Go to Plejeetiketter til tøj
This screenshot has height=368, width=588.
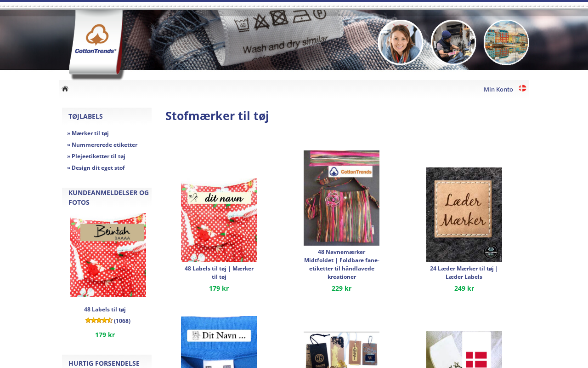pos(96,156)
